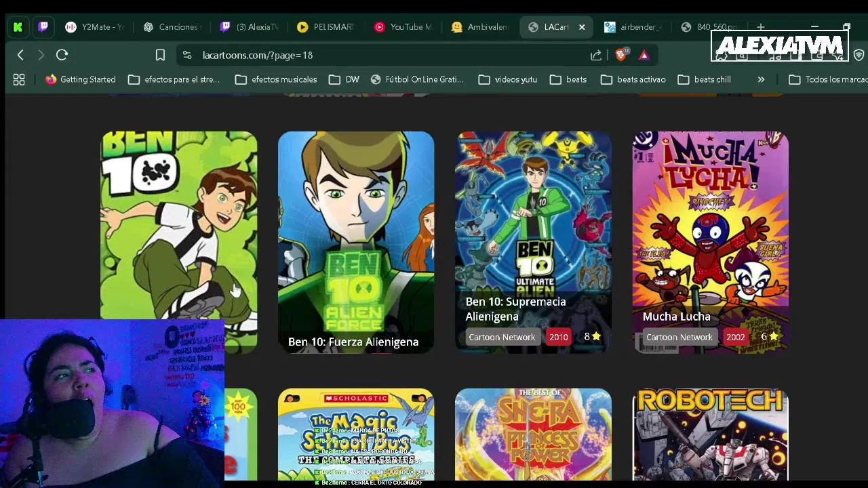Open 'efectos para el stre...' bookmark folder
This screenshot has height=488, width=868.
[174, 79]
